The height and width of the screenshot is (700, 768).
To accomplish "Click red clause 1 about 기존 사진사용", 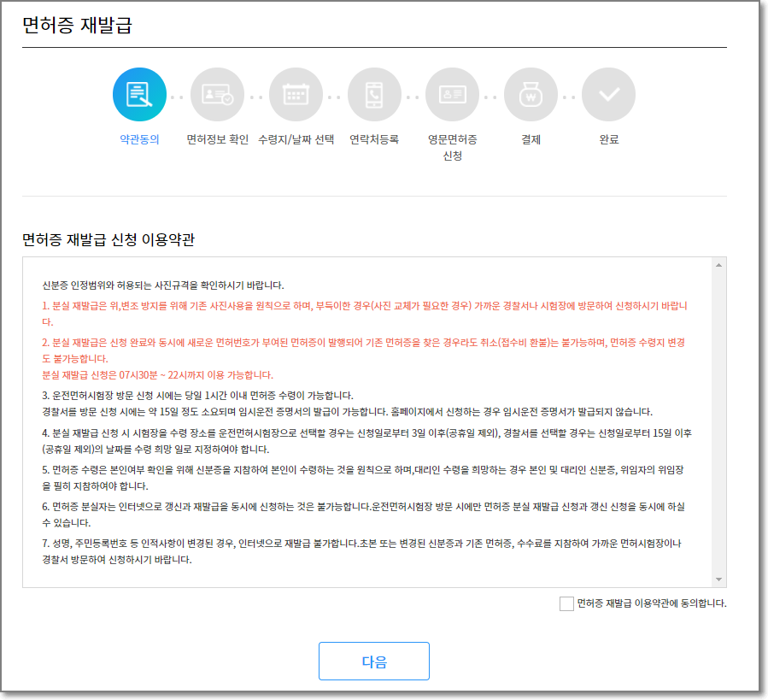I will pyautogui.click(x=365, y=314).
